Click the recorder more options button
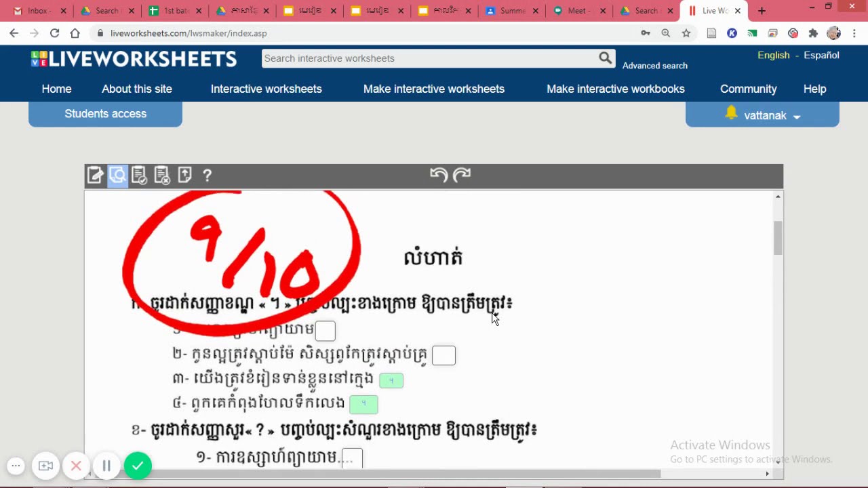The width and height of the screenshot is (868, 488). 16,466
